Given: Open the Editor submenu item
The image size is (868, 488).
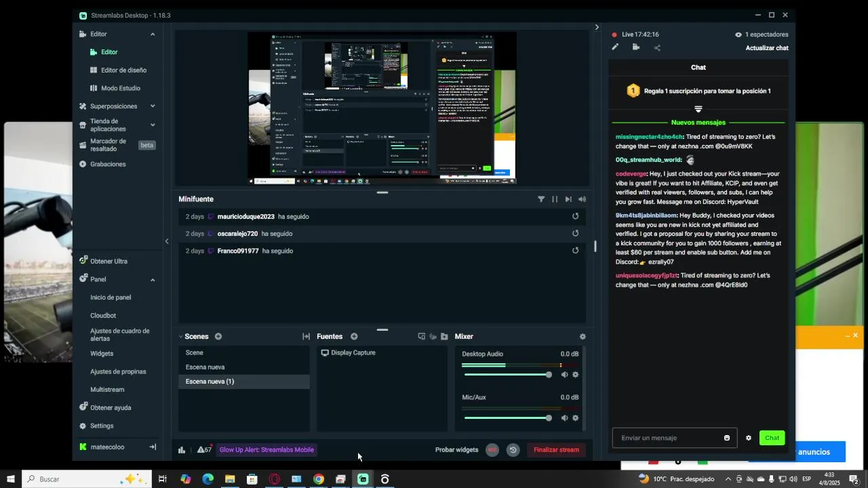Looking at the screenshot, I should [x=109, y=52].
